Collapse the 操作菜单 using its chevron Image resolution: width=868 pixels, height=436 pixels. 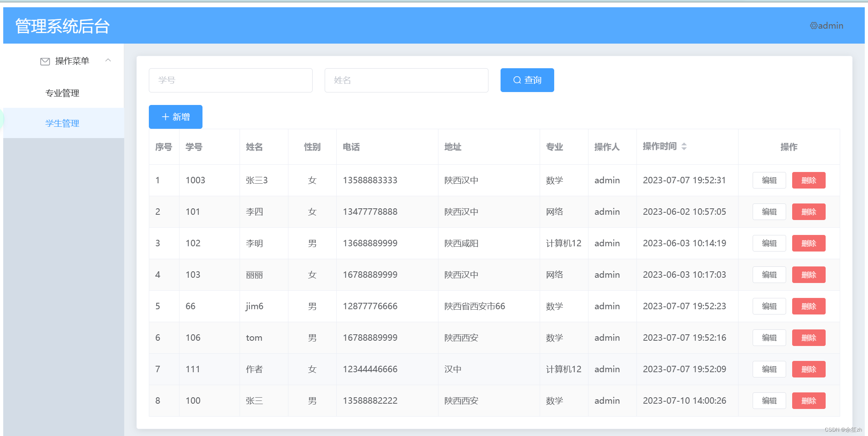(108, 60)
